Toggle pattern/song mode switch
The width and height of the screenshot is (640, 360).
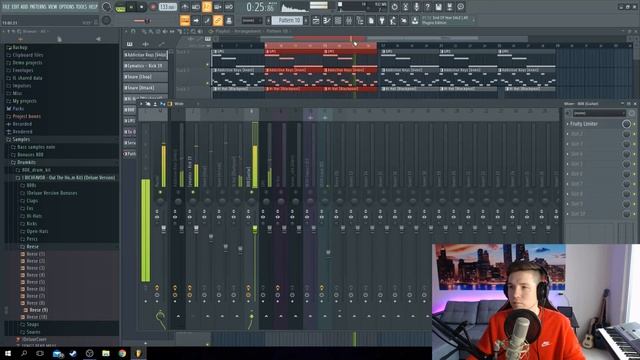point(120,7)
